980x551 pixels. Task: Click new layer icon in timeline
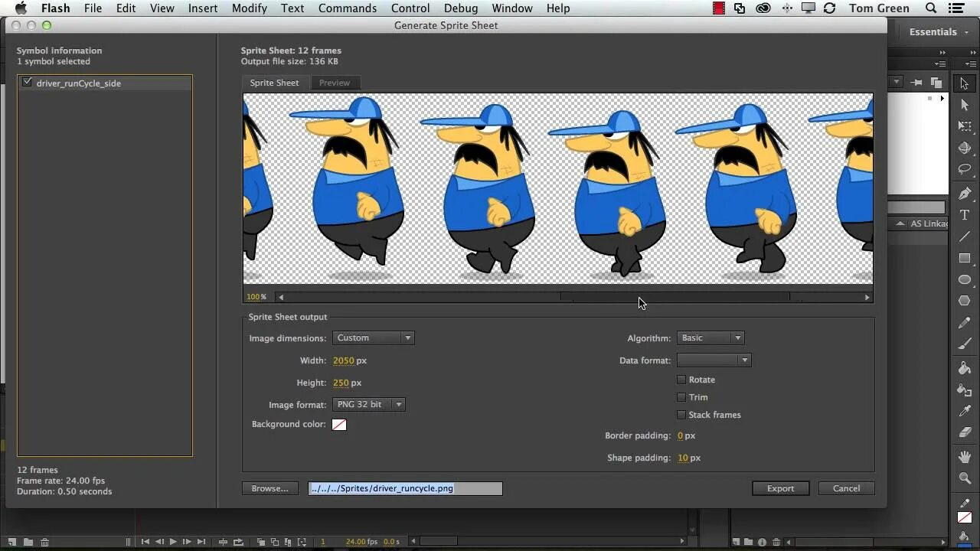(x=11, y=542)
